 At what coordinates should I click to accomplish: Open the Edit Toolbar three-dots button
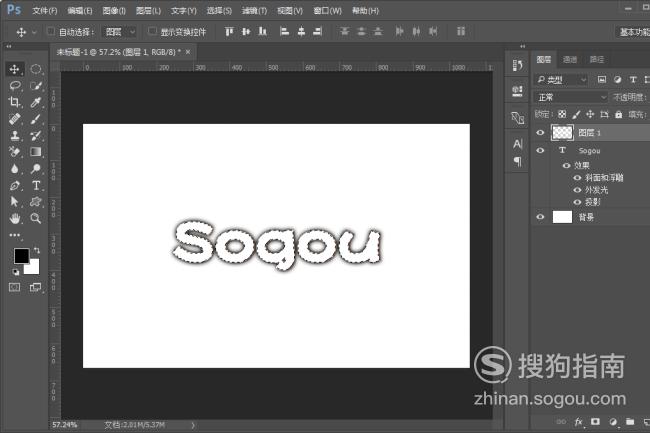tap(15, 235)
